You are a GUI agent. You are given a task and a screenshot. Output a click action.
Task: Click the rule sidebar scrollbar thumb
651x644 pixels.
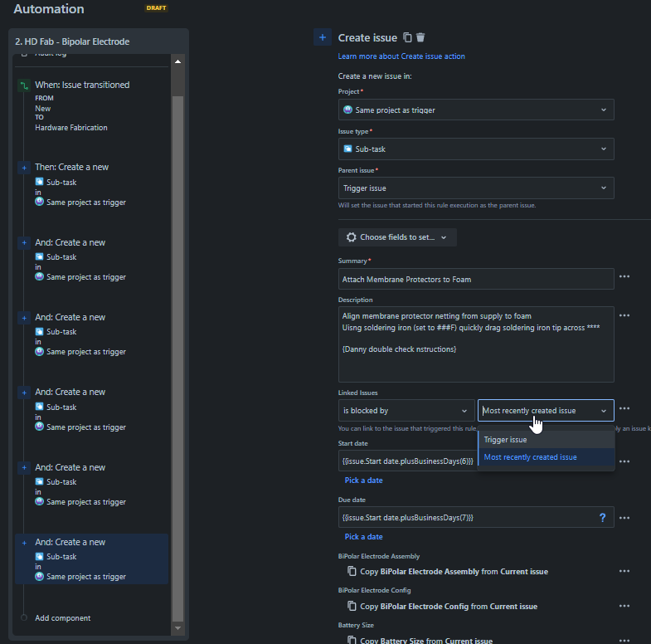(x=177, y=359)
